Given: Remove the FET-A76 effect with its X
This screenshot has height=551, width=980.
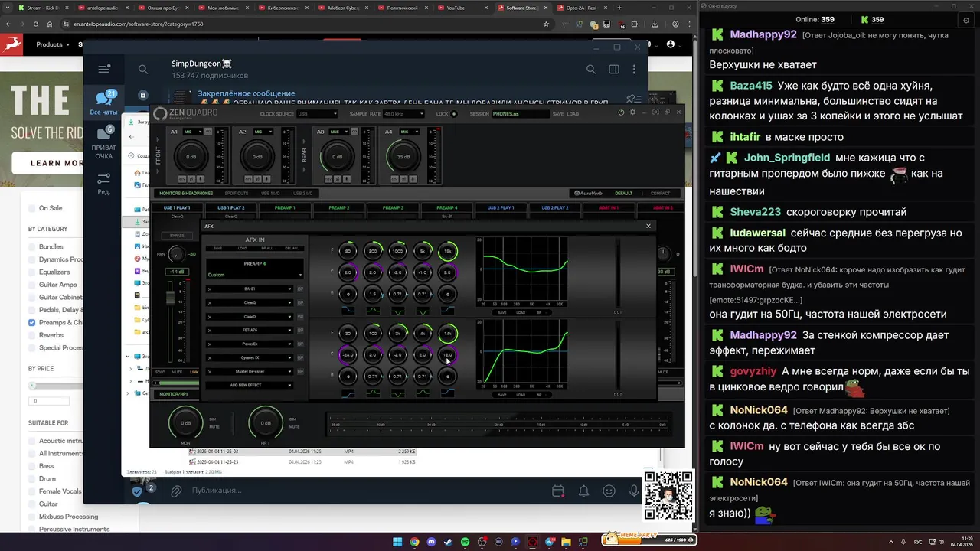Looking at the screenshot, I should (210, 331).
